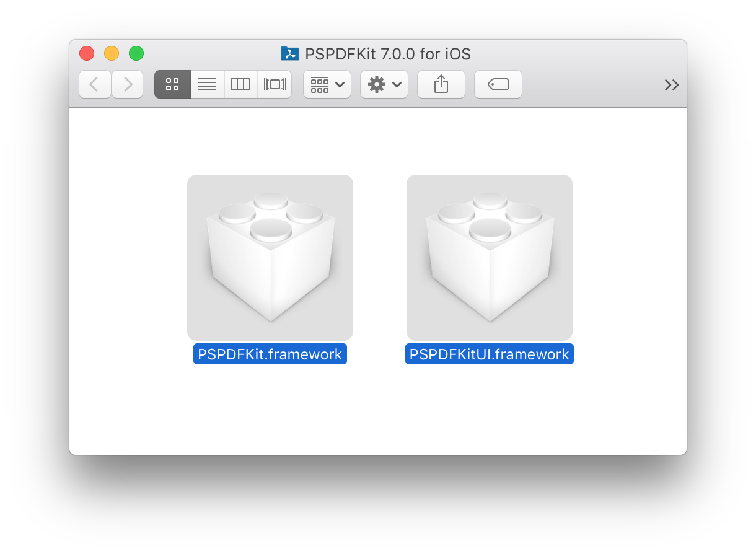The height and width of the screenshot is (554, 756).
Task: Select the PSPDFKitUI.framework bundle
Action: point(489,257)
